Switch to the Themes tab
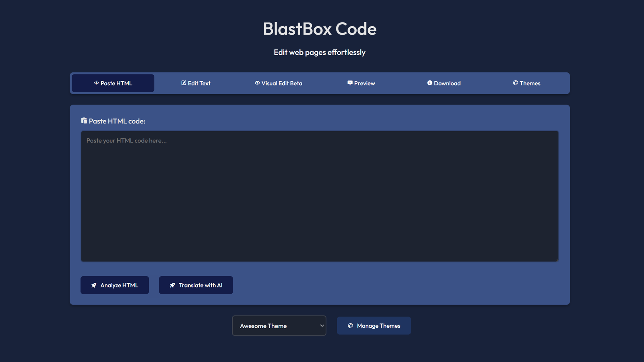644x362 pixels. pos(526,83)
